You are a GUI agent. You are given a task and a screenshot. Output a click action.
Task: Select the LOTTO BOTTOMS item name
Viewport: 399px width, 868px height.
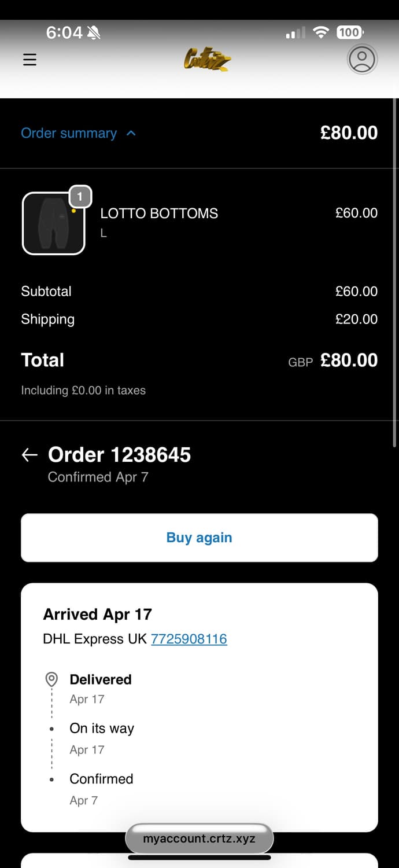pos(159,214)
